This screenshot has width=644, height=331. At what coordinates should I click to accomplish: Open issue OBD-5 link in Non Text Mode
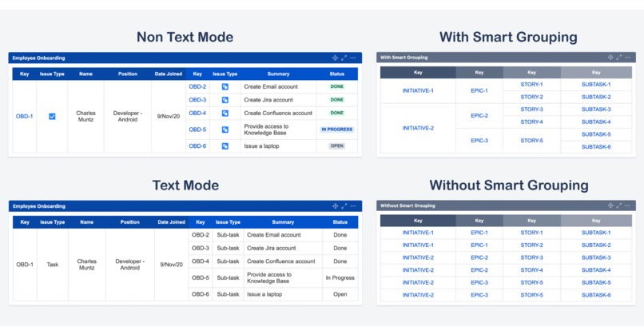point(197,130)
